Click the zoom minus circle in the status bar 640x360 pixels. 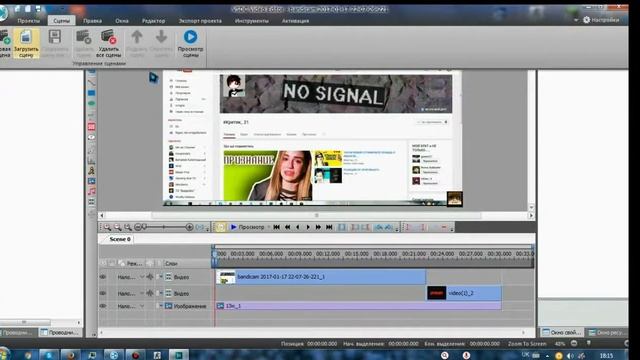(574, 343)
